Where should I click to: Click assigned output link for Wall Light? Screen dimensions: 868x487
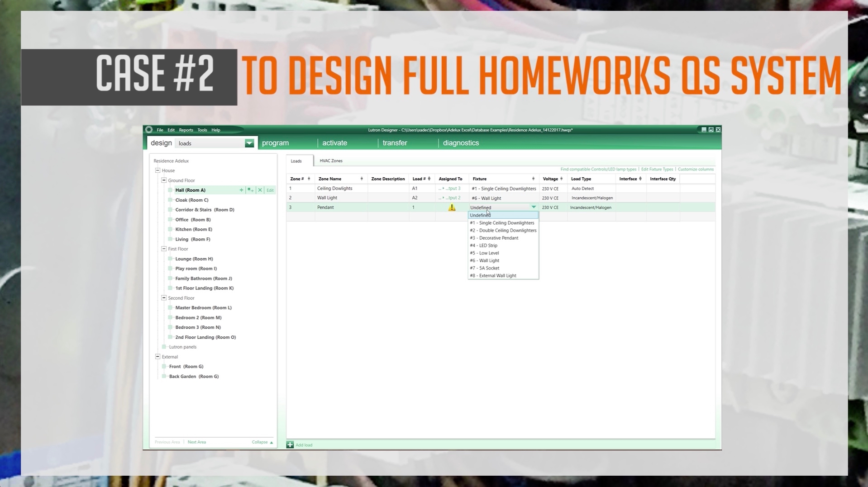(x=450, y=198)
